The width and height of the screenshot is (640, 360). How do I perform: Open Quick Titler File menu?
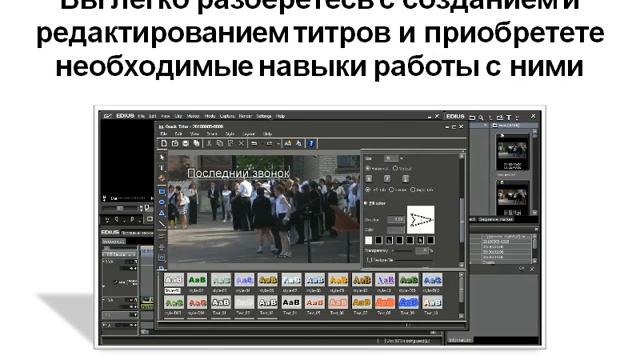tap(164, 134)
